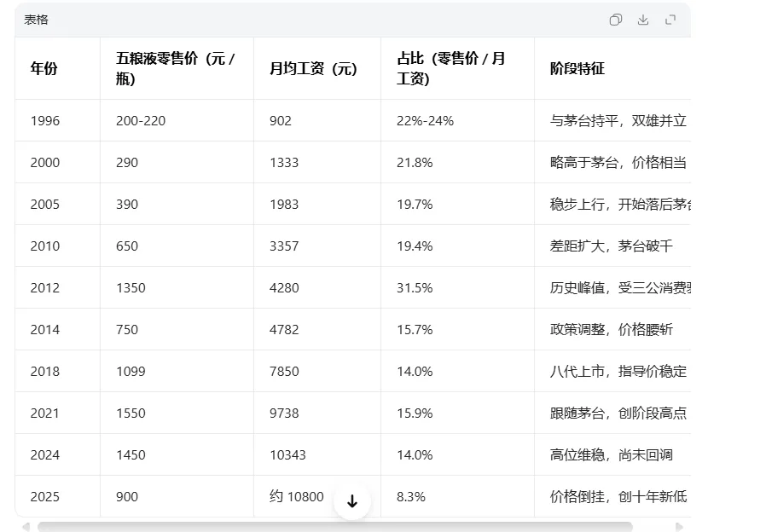Select the ratio cell 19.7%
The height and width of the screenshot is (532, 766).
coord(457,204)
